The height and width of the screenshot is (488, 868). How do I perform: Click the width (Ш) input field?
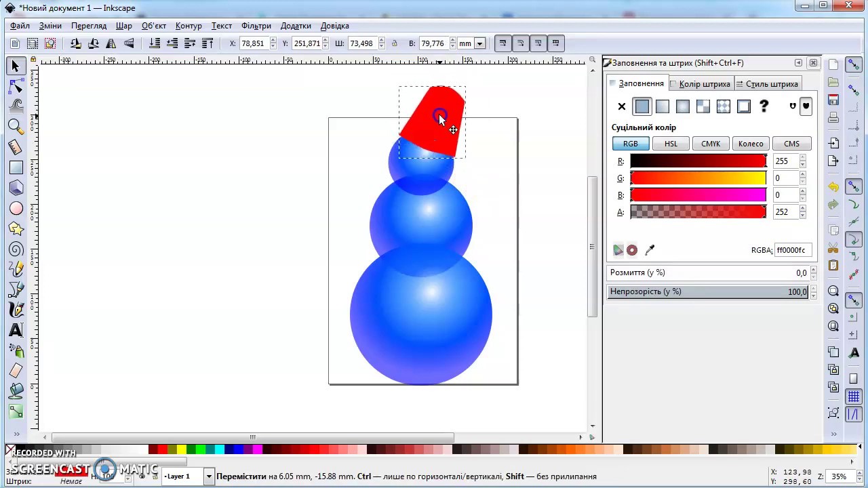click(363, 43)
